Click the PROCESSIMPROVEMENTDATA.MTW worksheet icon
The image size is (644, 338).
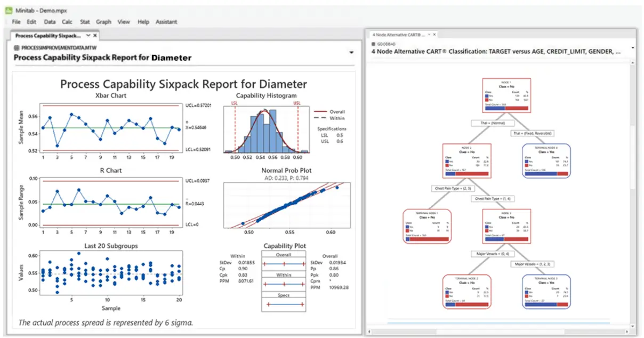(x=17, y=47)
